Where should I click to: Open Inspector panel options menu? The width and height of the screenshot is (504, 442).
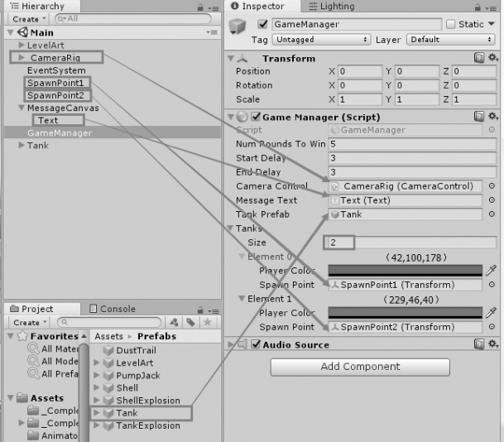491,8
